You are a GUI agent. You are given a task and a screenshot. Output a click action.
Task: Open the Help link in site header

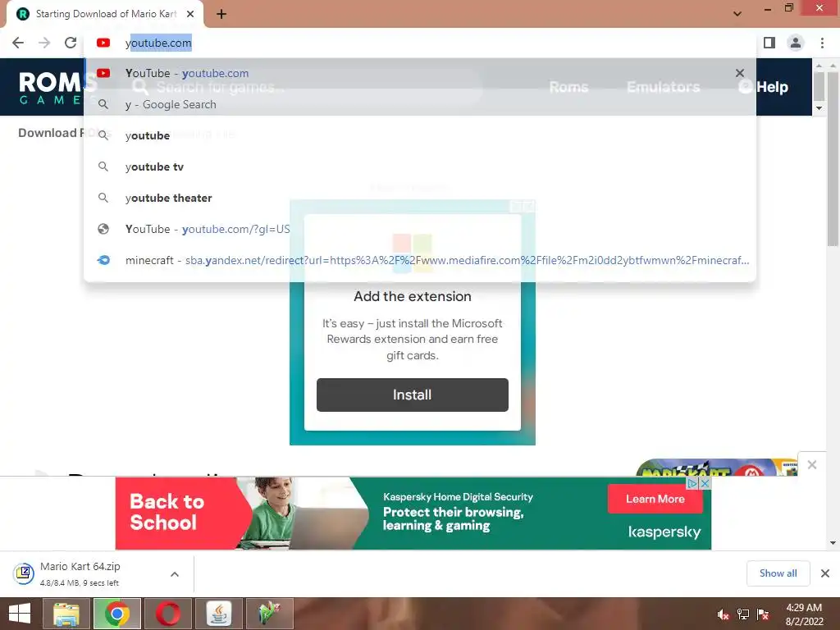(x=764, y=87)
